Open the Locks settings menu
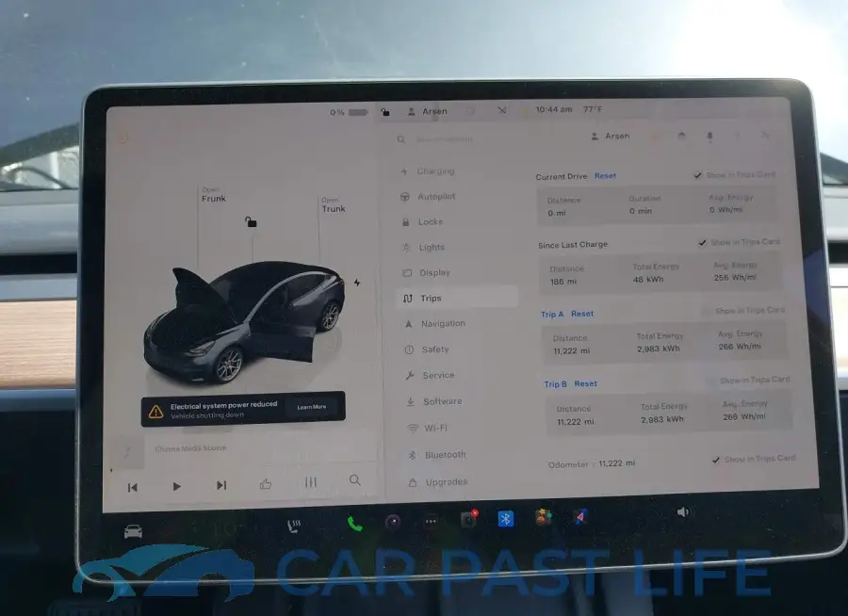This screenshot has height=616, width=848. pos(423,221)
